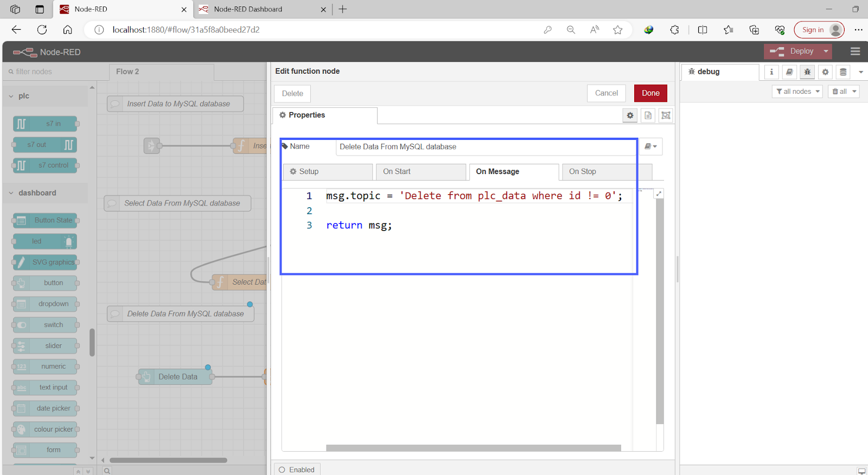Open the favorites list icon
The image size is (868, 475).
728,30
